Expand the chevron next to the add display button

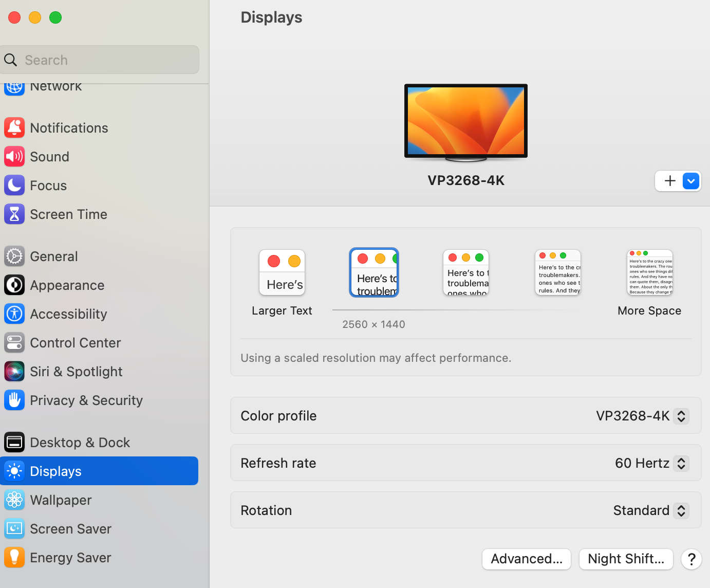[x=691, y=181]
